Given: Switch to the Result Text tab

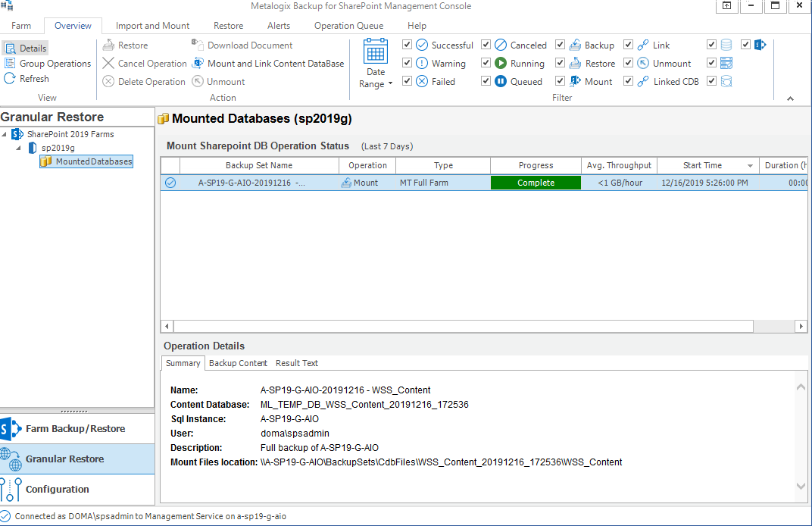Looking at the screenshot, I should [x=297, y=363].
